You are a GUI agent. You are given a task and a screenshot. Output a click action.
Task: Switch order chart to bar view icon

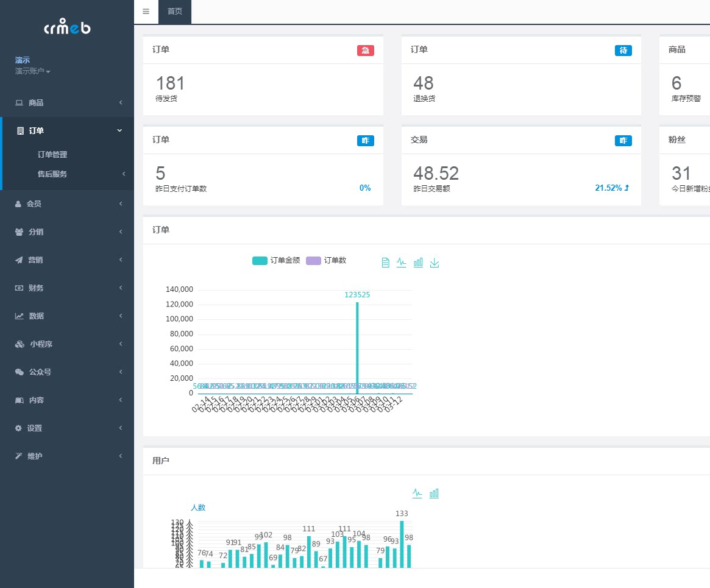pos(418,263)
